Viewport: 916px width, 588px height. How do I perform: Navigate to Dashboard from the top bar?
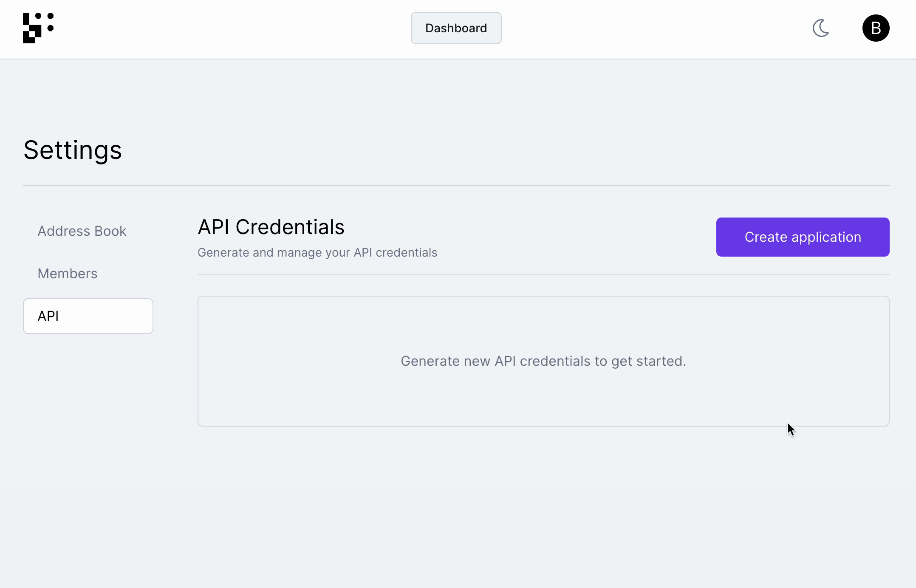point(456,28)
